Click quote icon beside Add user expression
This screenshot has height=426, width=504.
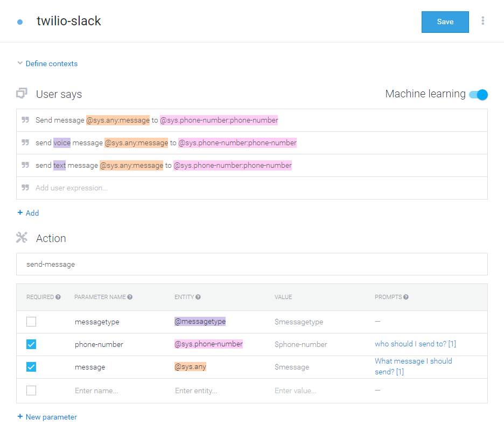tap(25, 188)
